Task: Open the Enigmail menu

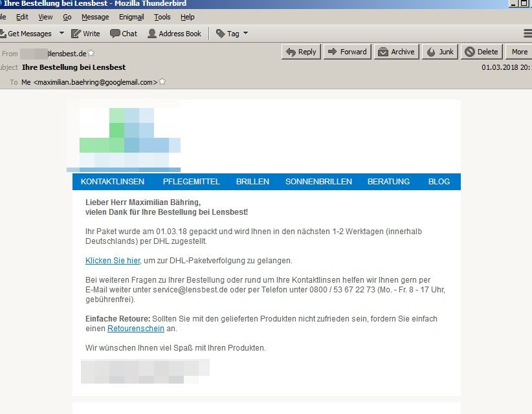Action: coord(131,17)
